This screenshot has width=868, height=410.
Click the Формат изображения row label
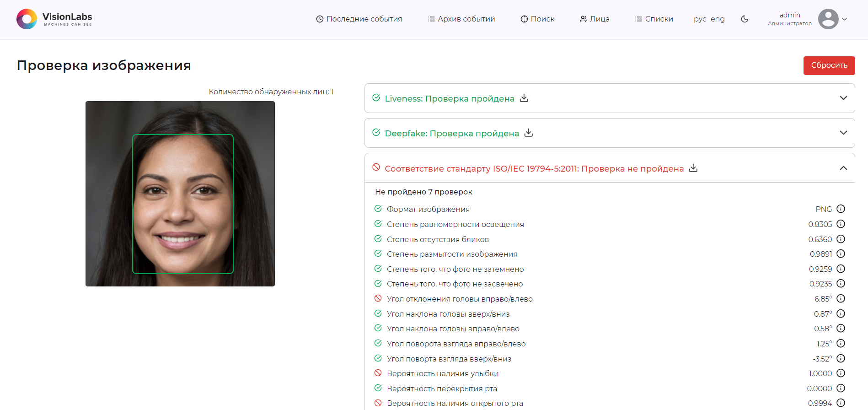tap(428, 209)
